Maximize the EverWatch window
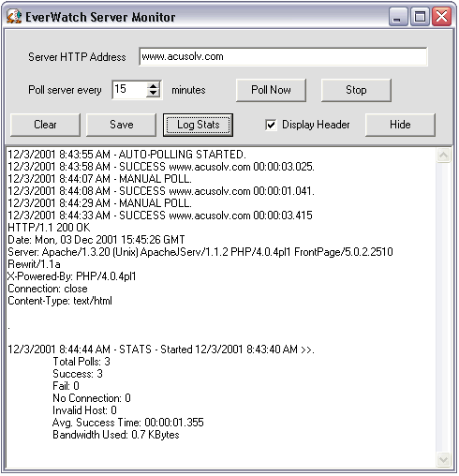This screenshot has height=476, width=459. coord(420,17)
